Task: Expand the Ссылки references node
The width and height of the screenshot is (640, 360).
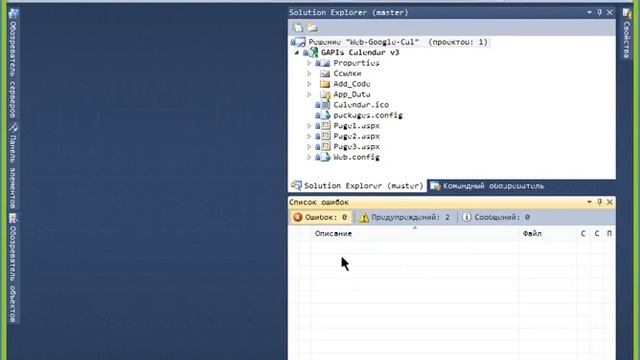Action: (x=309, y=73)
